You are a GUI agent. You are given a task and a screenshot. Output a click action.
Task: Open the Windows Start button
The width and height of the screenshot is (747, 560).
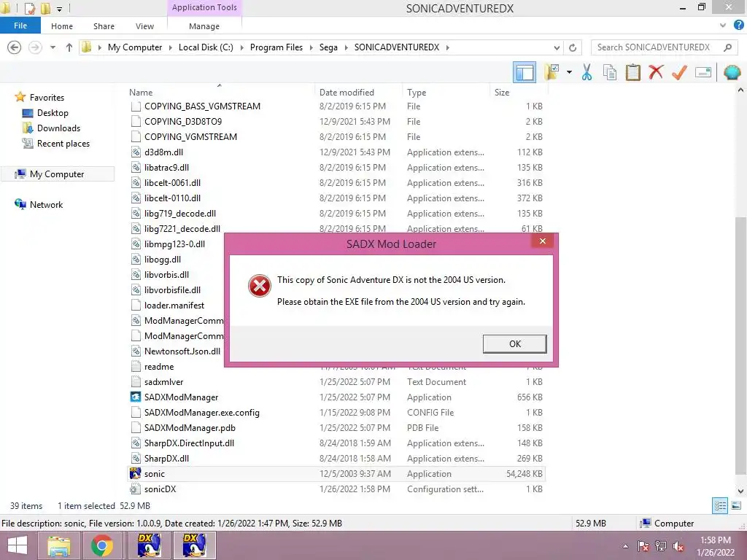coord(17,545)
